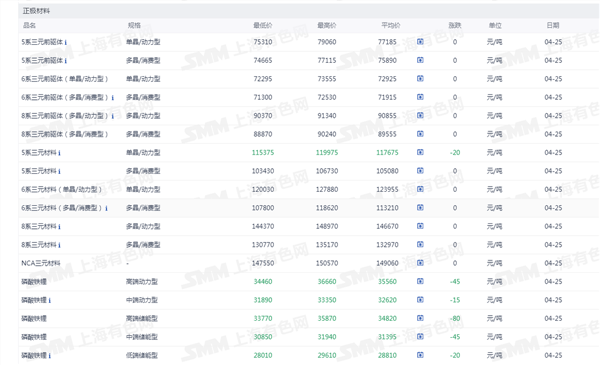Click the 平均价 column header

(x=390, y=25)
